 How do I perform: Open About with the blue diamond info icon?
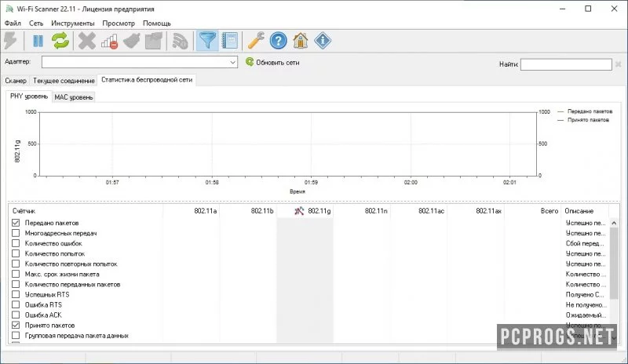323,41
